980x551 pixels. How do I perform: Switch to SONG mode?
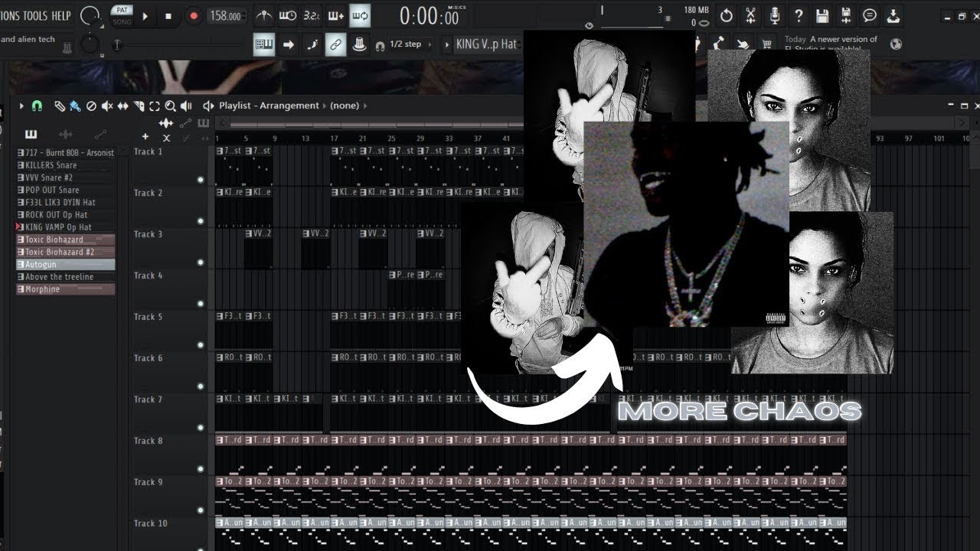point(121,21)
